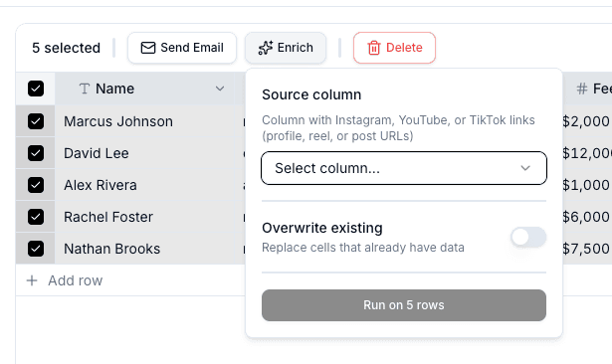Delete the selected rows

(x=394, y=48)
